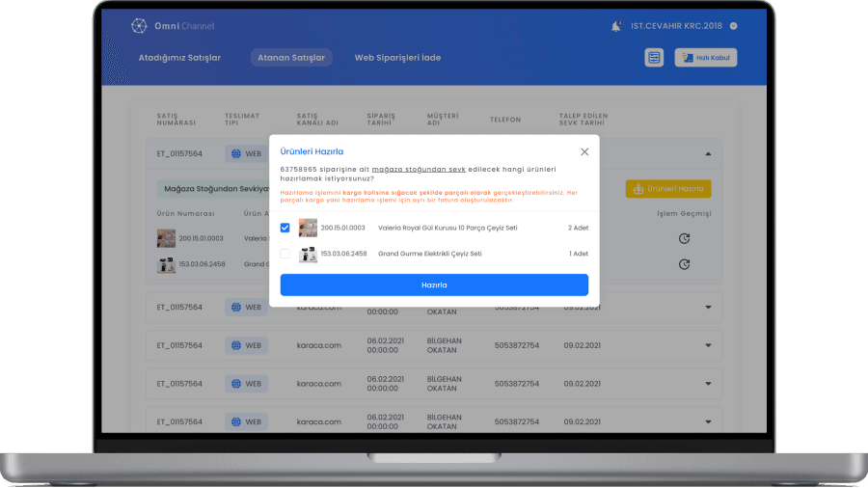Click the WEB globe badge in the last order row
Viewport: 868px width, 488px height.
coord(245,421)
